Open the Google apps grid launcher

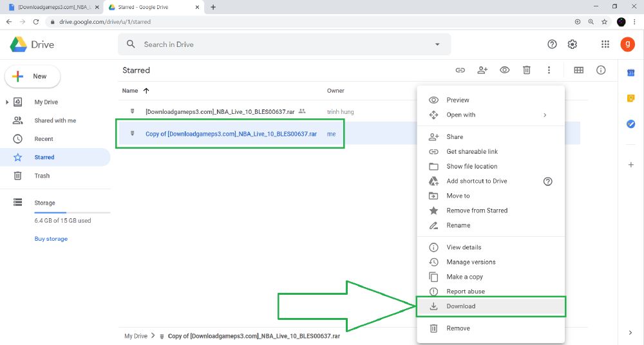[605, 44]
